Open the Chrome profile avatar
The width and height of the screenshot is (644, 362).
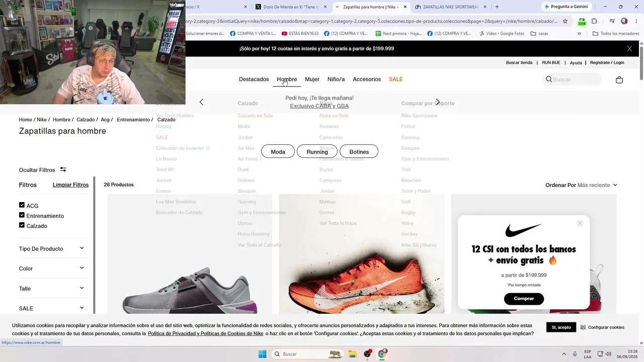(624, 21)
